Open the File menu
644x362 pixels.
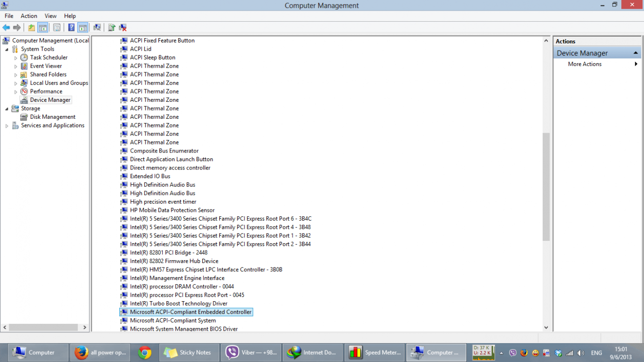click(x=9, y=16)
